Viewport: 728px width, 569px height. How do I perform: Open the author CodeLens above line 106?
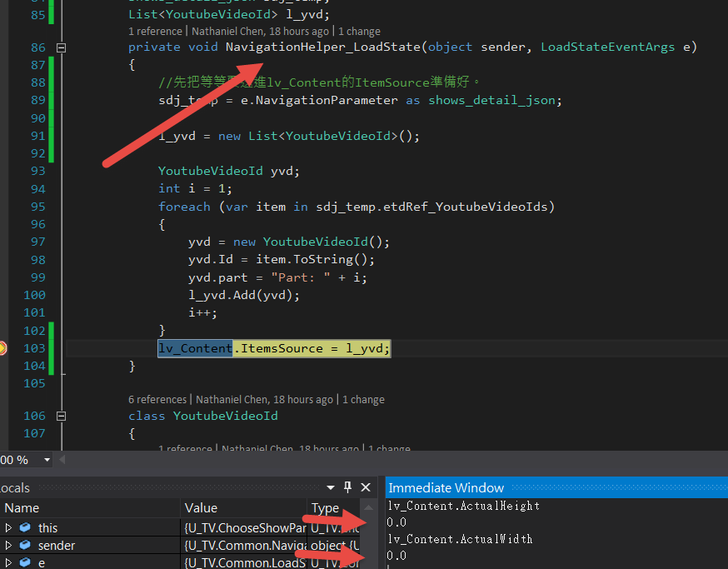pos(264,399)
